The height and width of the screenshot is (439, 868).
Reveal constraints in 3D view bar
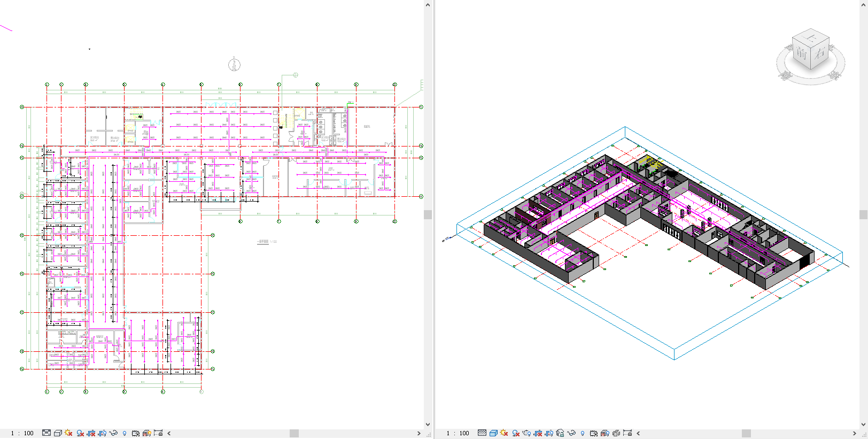[627, 433]
